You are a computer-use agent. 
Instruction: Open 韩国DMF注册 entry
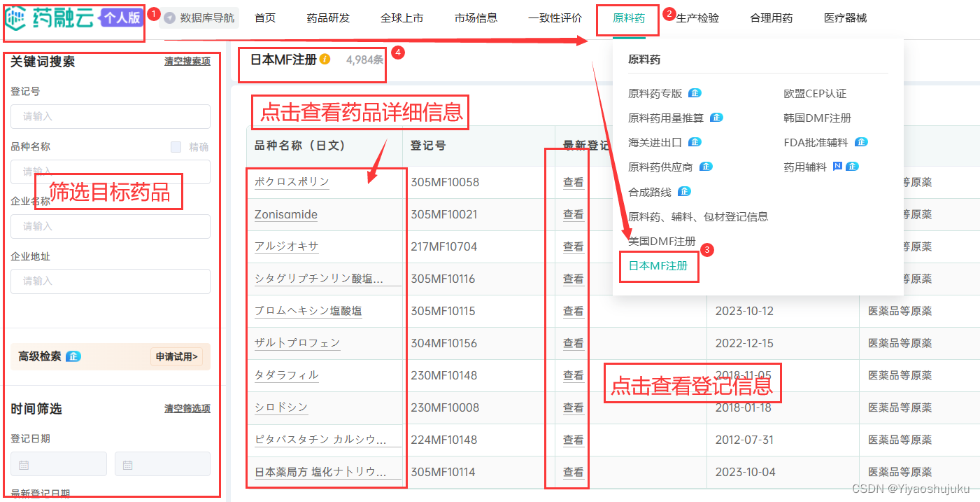[818, 118]
